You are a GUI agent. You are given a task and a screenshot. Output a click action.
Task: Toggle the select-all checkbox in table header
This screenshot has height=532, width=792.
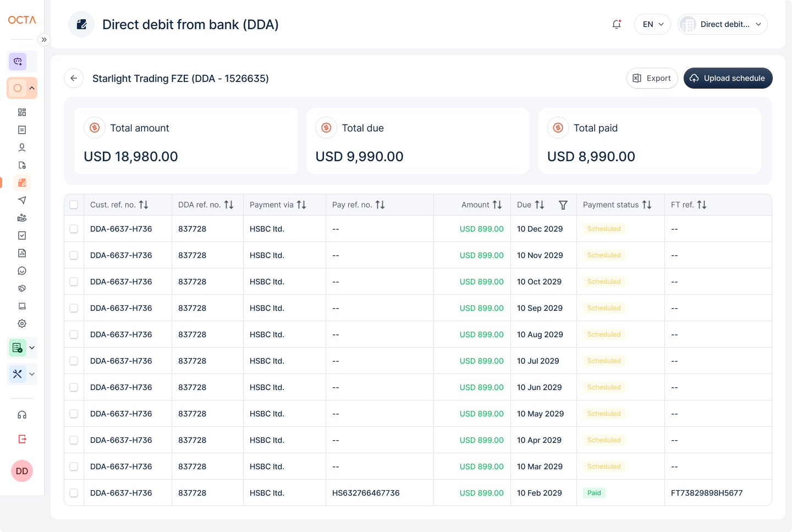tap(74, 205)
